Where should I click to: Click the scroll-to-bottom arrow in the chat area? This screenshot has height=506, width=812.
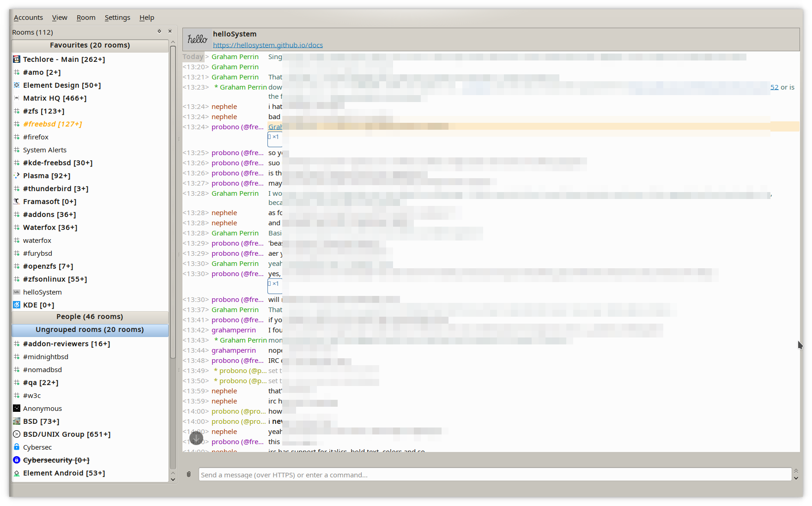[x=196, y=438]
